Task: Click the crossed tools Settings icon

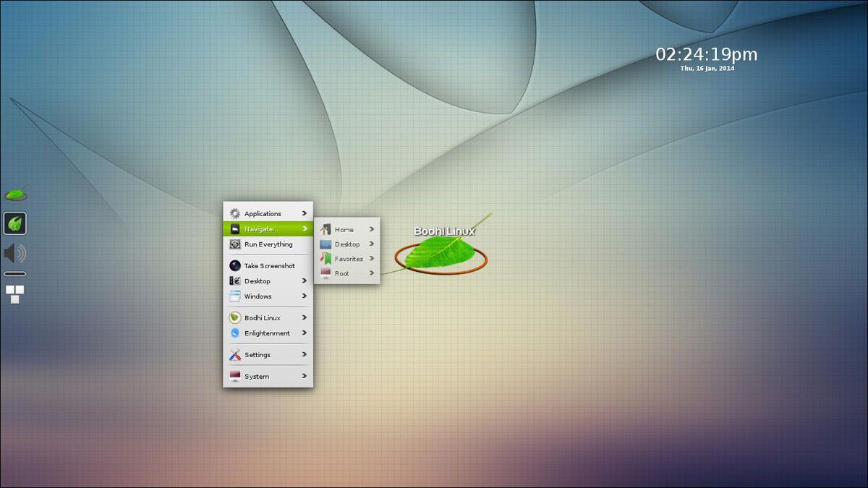Action: tap(235, 354)
